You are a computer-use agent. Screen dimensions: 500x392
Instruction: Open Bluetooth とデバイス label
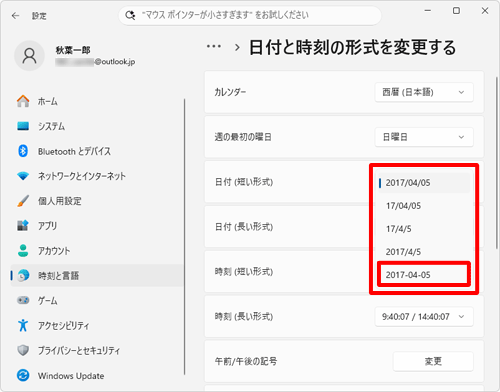point(74,151)
